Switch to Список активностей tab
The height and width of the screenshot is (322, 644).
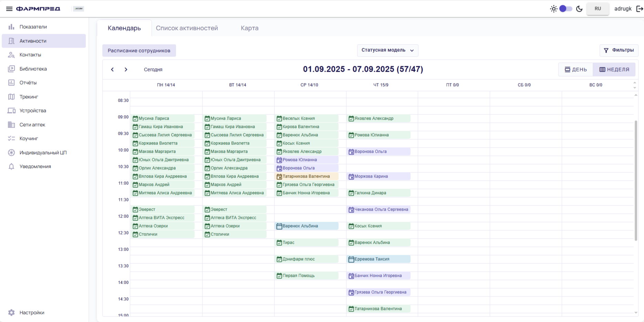point(187,28)
